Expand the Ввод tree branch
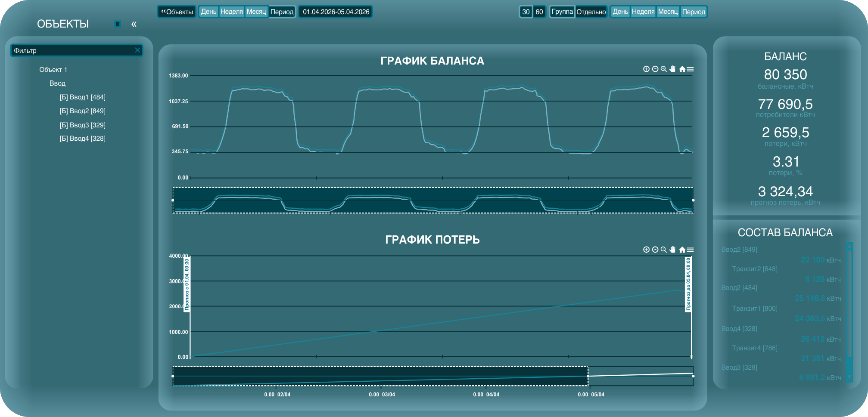The height and width of the screenshot is (417, 868). 57,83
